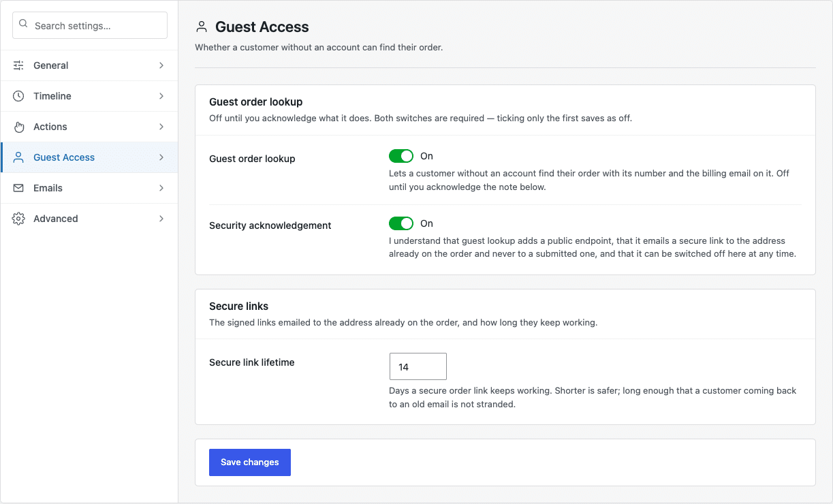The image size is (833, 504).
Task: Click the Secure link lifetime number field
Action: tap(418, 366)
